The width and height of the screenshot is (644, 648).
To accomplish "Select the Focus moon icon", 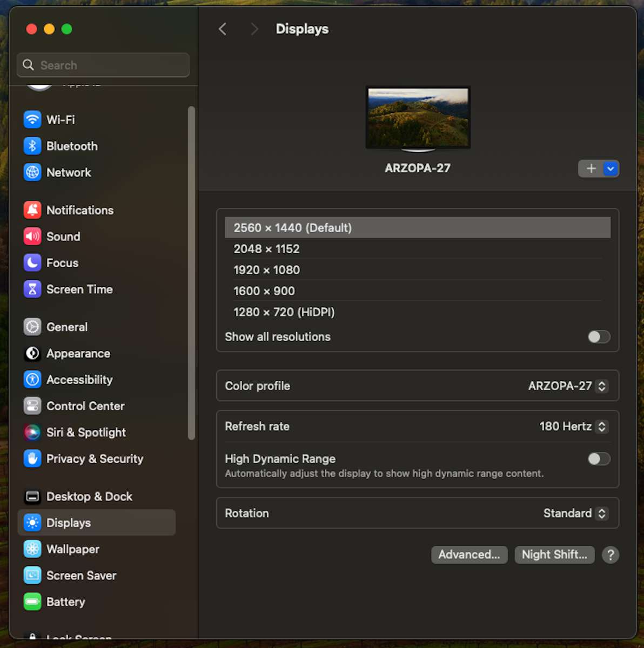I will point(32,263).
